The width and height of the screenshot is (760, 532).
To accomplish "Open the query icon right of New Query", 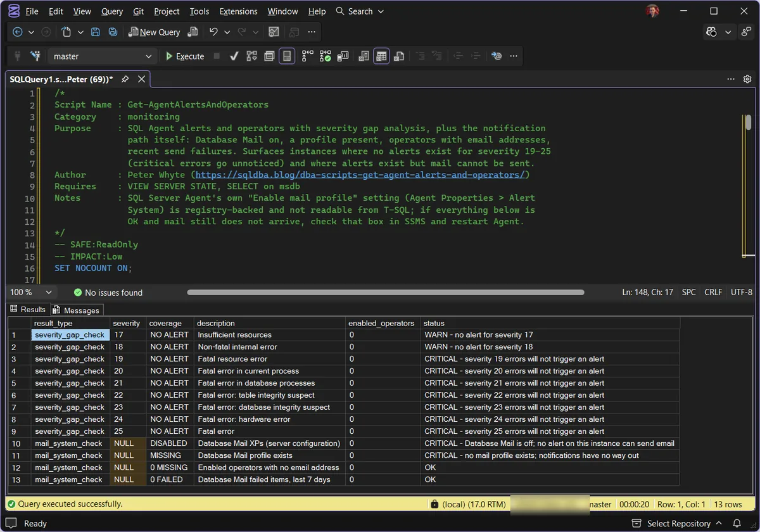I will (x=193, y=32).
